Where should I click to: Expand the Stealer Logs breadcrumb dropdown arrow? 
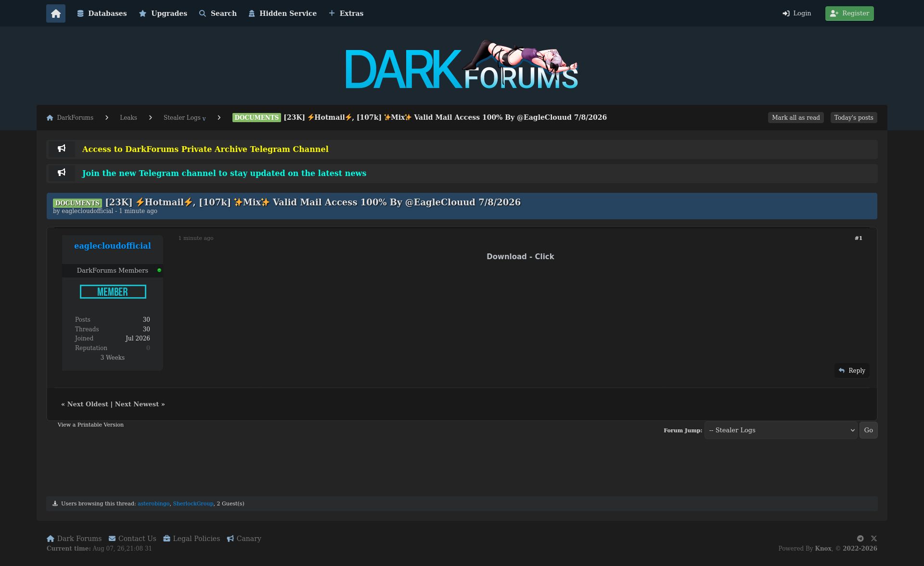[x=204, y=119]
